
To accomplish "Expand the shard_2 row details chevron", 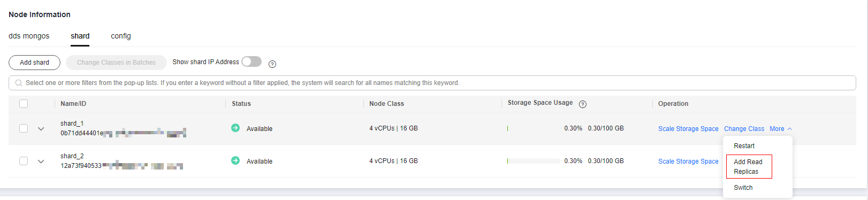I will tap(41, 161).
